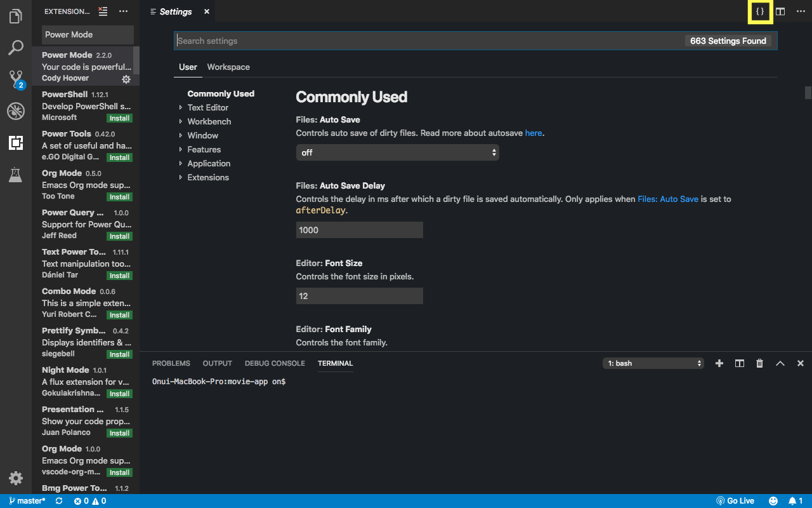
Task: Expand the Features settings category
Action: click(x=204, y=149)
